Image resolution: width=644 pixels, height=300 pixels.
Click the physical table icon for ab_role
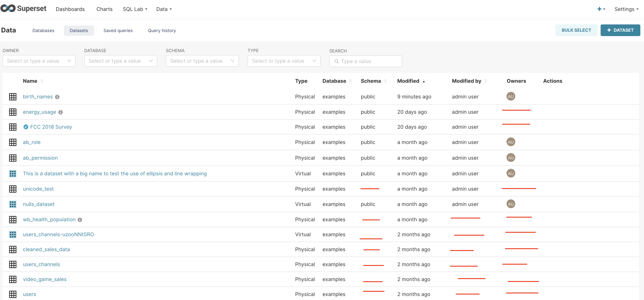click(13, 142)
